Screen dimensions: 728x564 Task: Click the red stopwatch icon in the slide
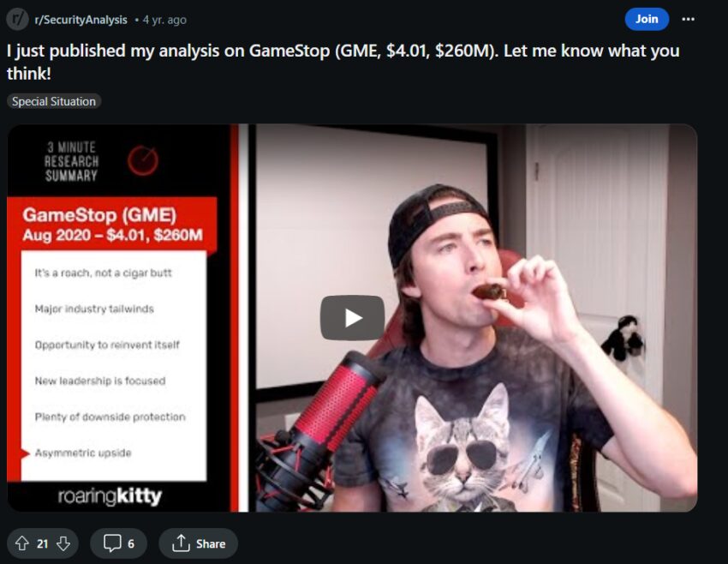click(x=143, y=161)
